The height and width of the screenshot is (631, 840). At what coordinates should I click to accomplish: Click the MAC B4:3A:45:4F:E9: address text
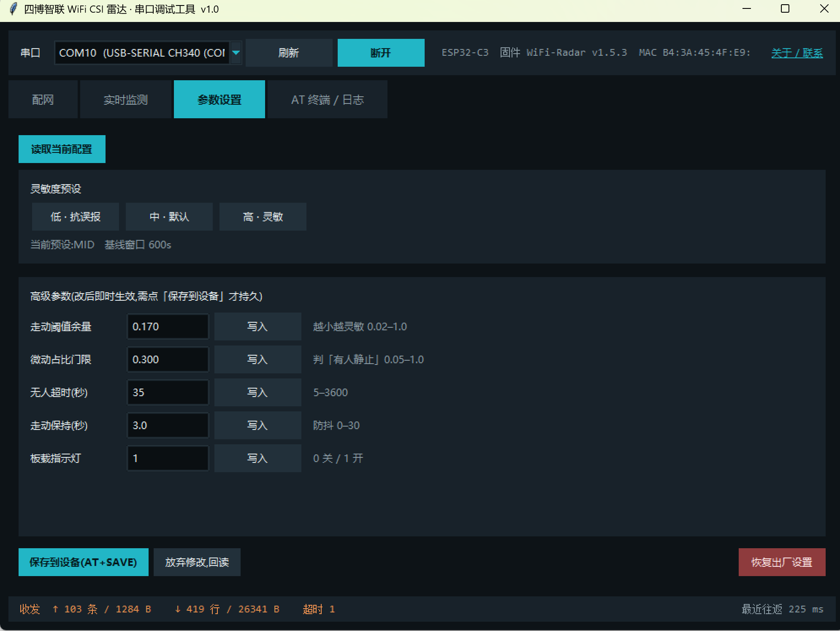coord(695,53)
